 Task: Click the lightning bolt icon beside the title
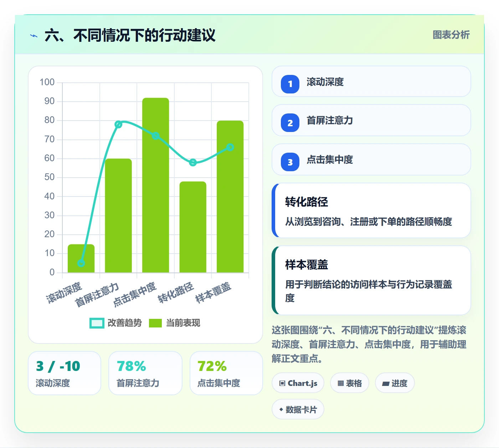click(34, 36)
